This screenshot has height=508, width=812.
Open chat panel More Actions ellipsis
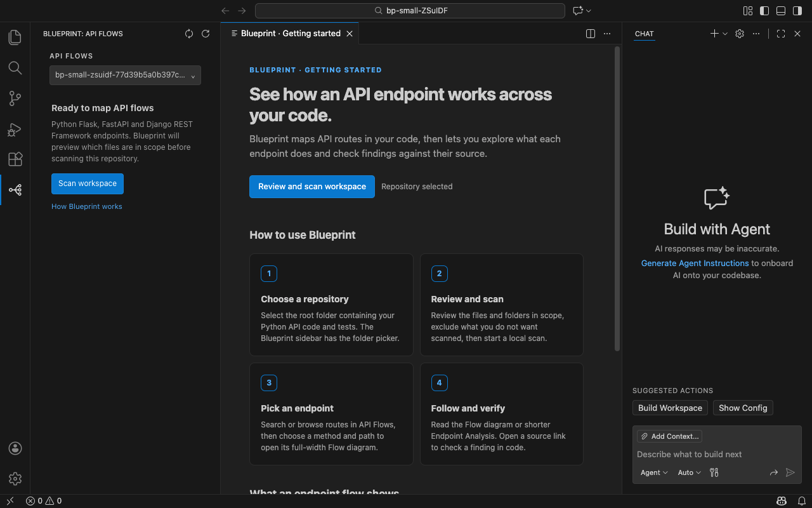point(756,34)
